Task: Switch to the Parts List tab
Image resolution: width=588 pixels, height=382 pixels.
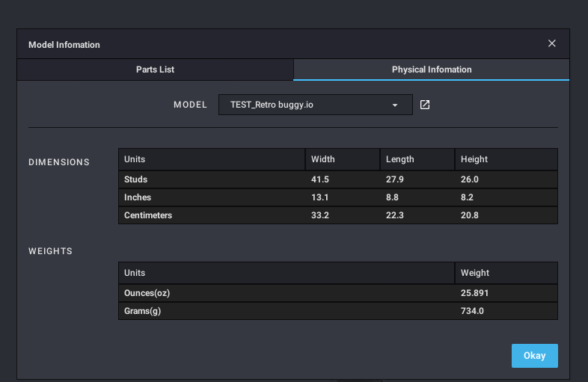Action: click(x=156, y=70)
